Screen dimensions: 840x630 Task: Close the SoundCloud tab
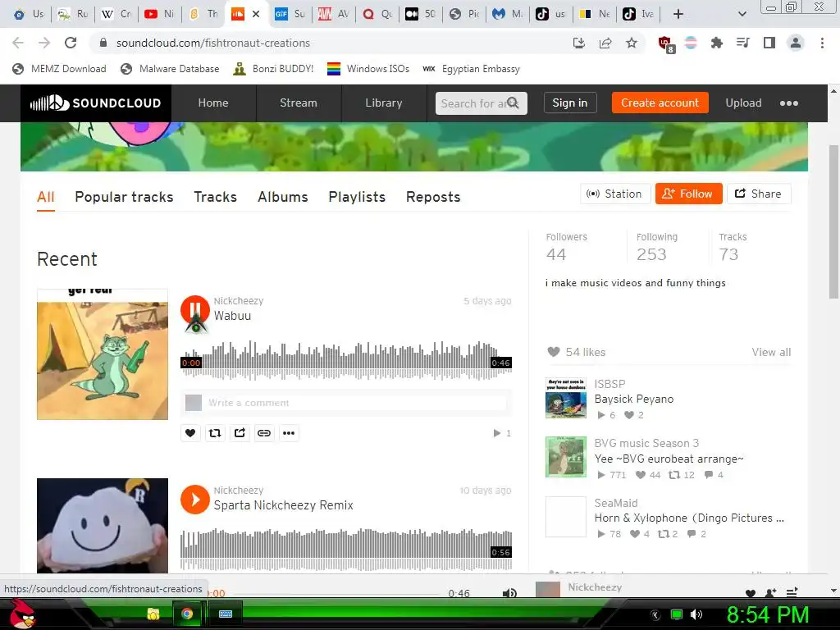[256, 14]
